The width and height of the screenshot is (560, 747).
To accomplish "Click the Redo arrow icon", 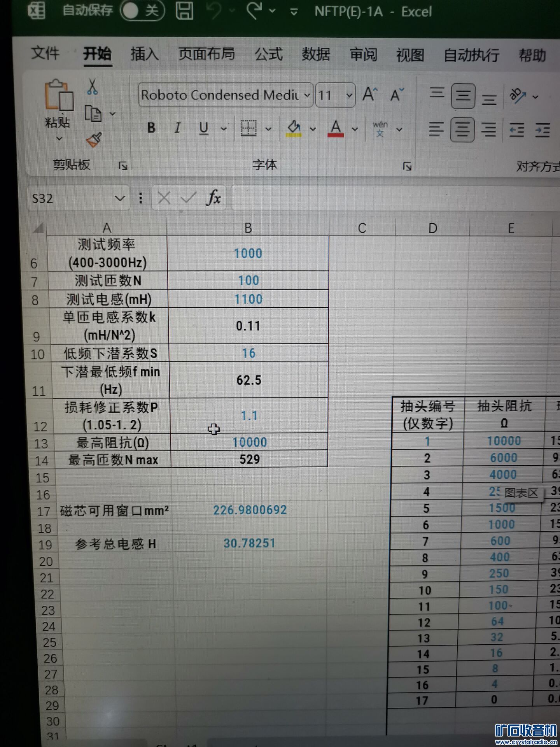I will pos(255,11).
